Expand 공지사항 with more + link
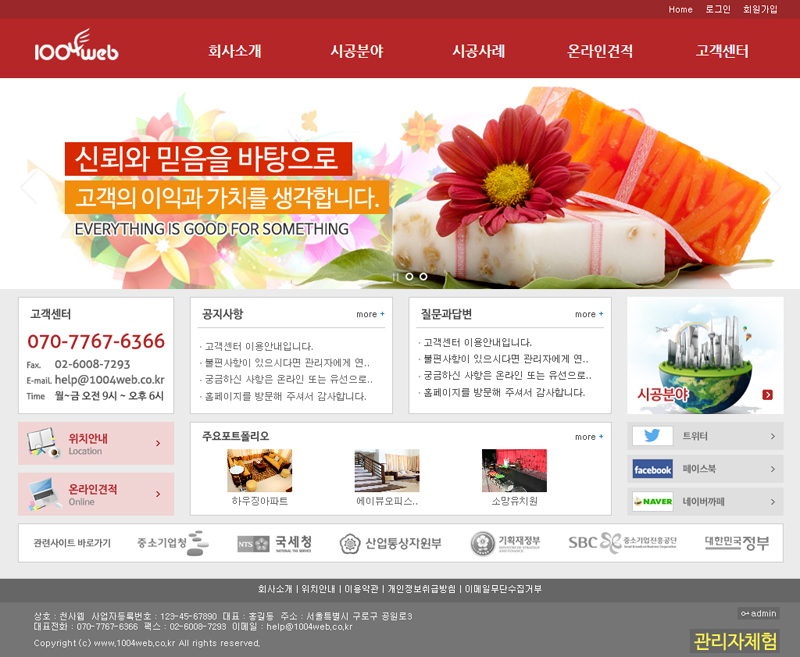Image resolution: width=800 pixels, height=657 pixels. pos(370,314)
